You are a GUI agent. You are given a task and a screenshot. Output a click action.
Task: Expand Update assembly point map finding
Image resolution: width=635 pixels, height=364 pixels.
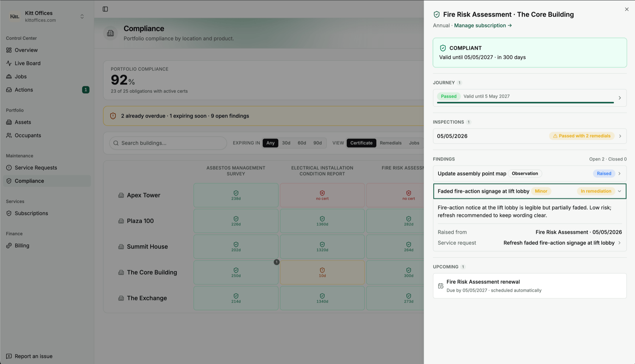530,174
